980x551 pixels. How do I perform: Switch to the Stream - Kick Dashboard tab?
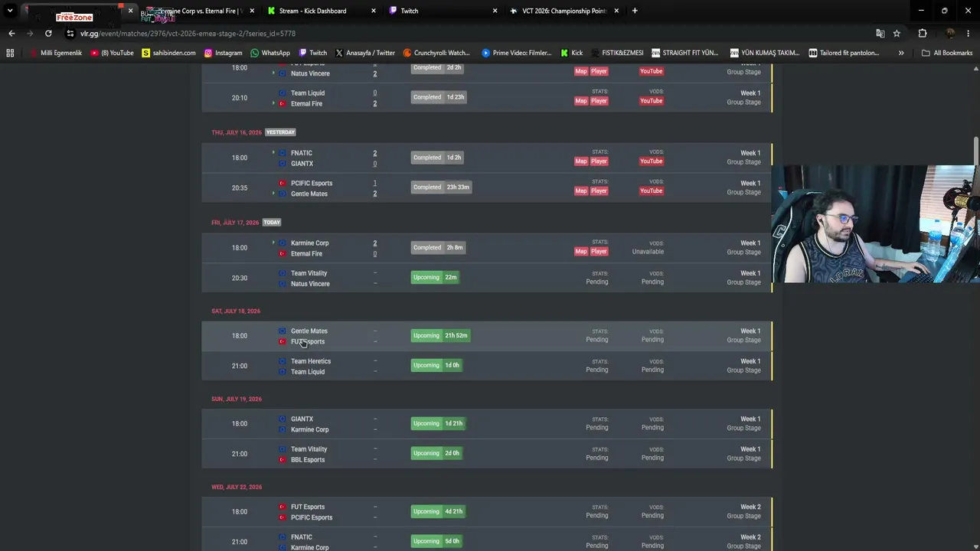point(313,11)
